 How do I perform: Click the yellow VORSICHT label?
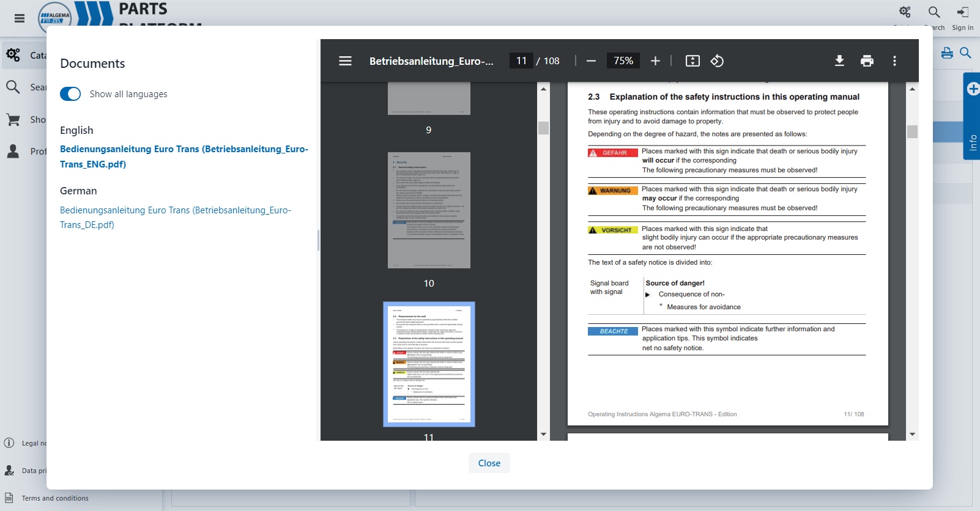(x=613, y=230)
